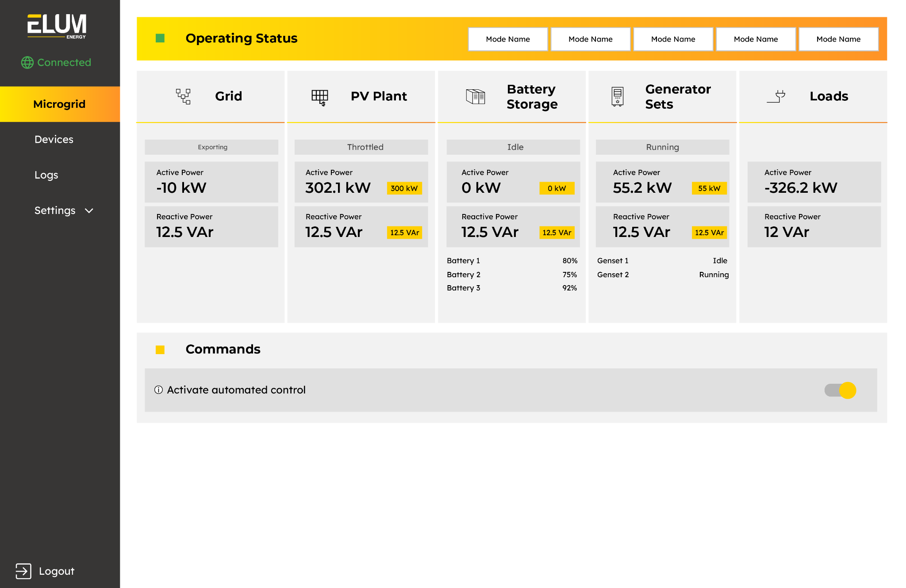This screenshot has width=906, height=588.
Task: Click the info icon beside automated control
Action: tap(158, 389)
